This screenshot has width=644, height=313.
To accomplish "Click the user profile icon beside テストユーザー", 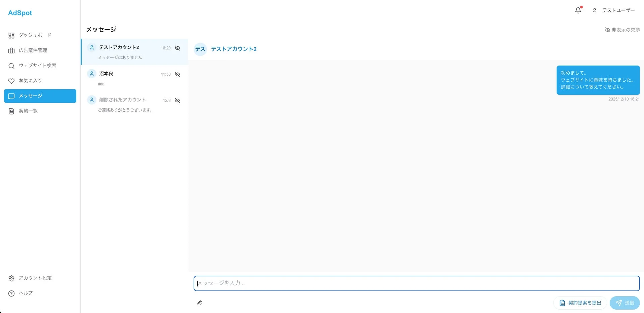I will [594, 10].
